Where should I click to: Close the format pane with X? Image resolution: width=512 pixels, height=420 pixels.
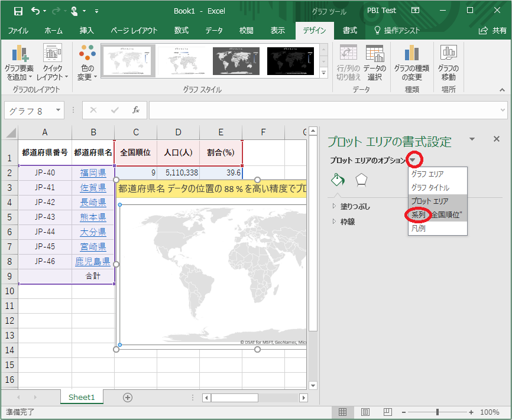pos(496,139)
